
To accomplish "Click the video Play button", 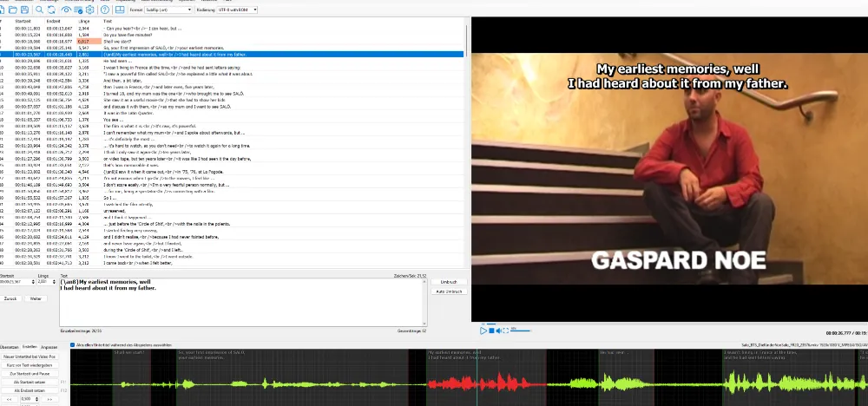I will [483, 331].
